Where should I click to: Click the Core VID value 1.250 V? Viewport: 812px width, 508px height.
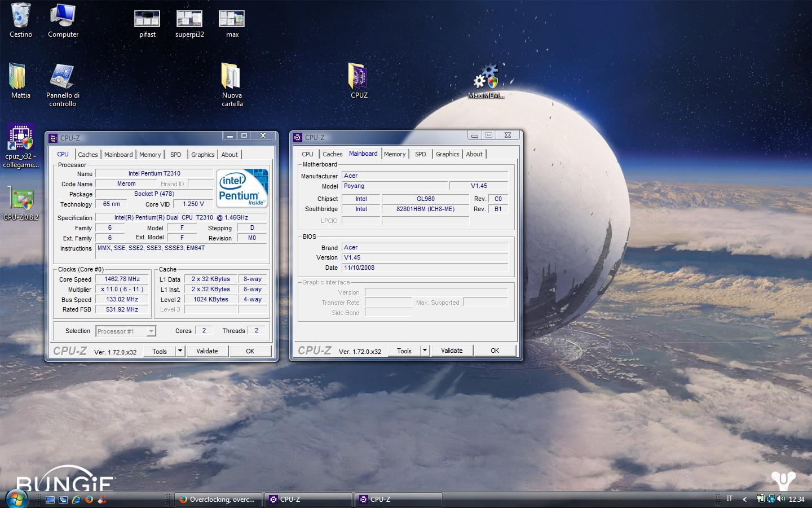(x=193, y=204)
